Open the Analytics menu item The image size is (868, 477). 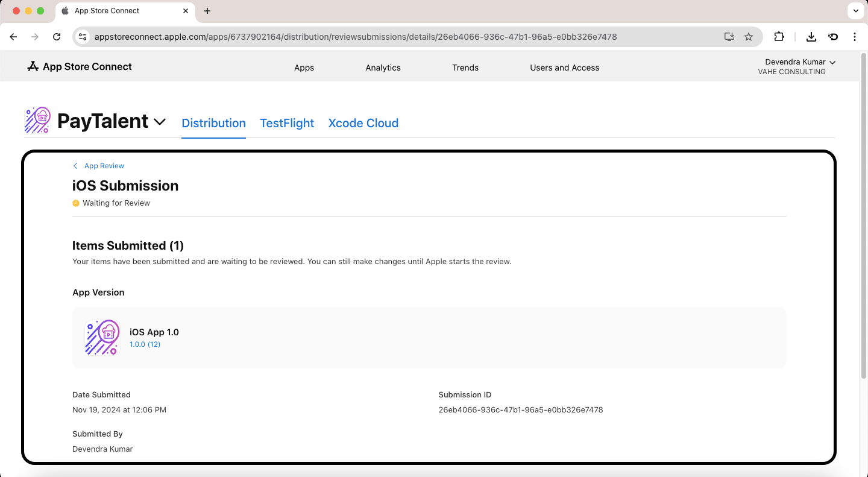383,68
